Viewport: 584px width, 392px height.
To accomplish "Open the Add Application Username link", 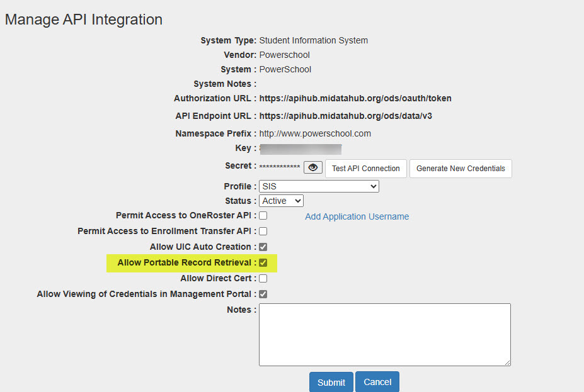I will [357, 216].
